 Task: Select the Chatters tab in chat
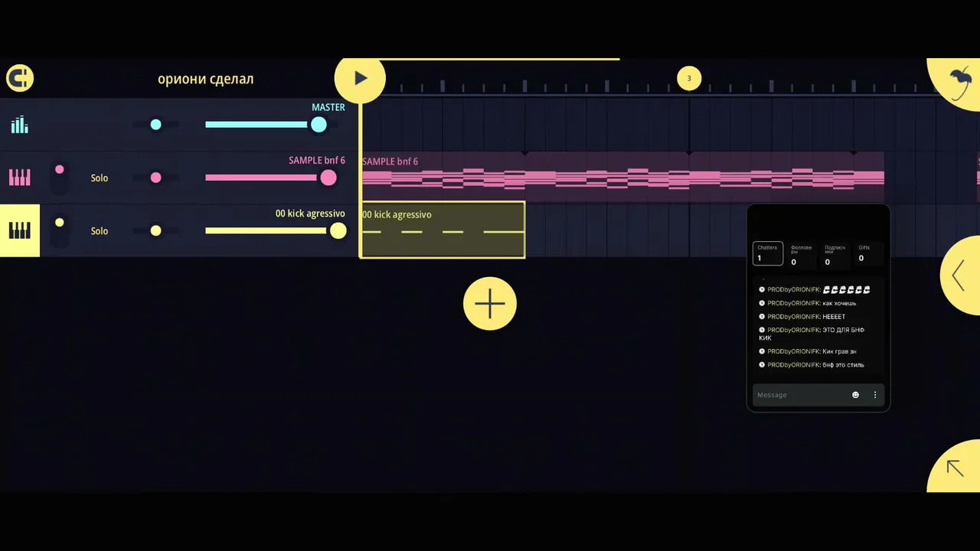[768, 253]
